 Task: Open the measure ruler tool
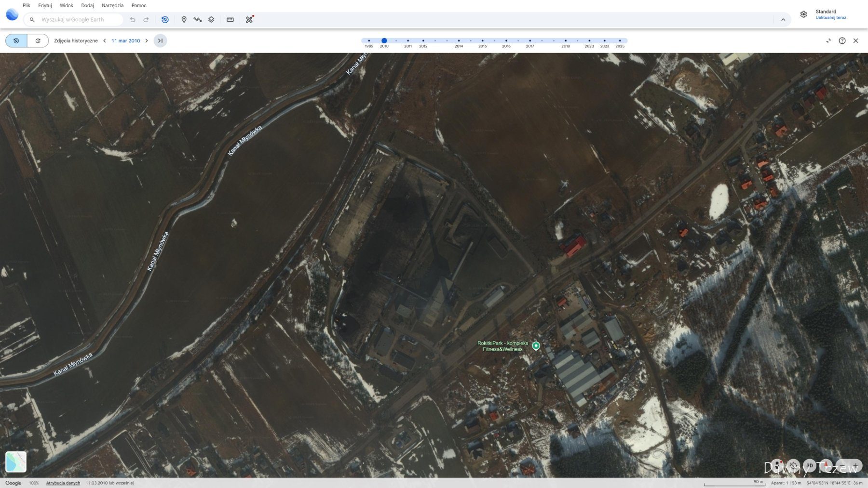tap(230, 20)
